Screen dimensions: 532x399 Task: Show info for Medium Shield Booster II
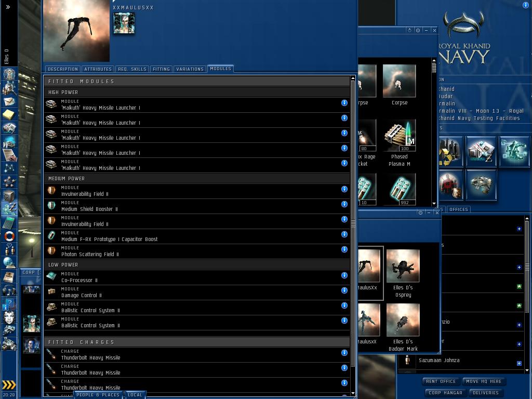point(344,204)
